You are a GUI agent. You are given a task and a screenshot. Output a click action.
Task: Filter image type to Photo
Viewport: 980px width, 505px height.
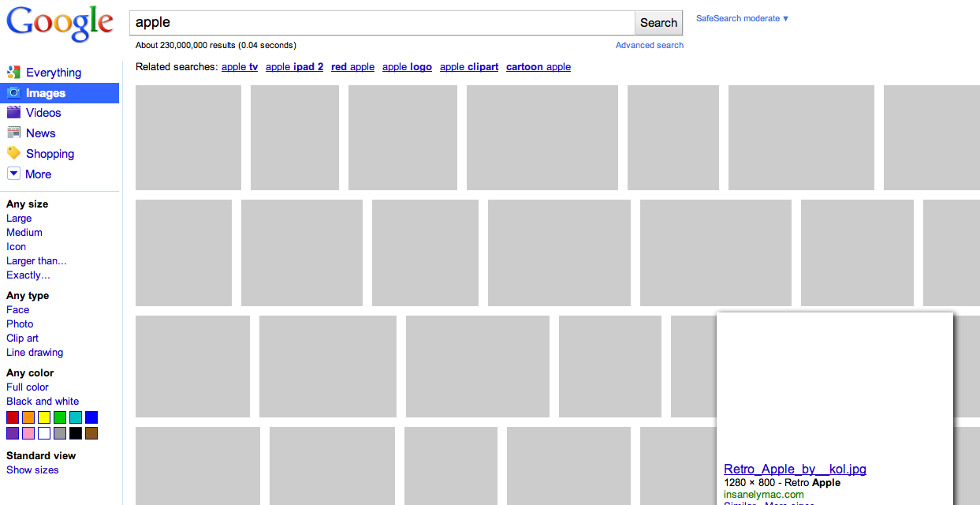tap(20, 324)
